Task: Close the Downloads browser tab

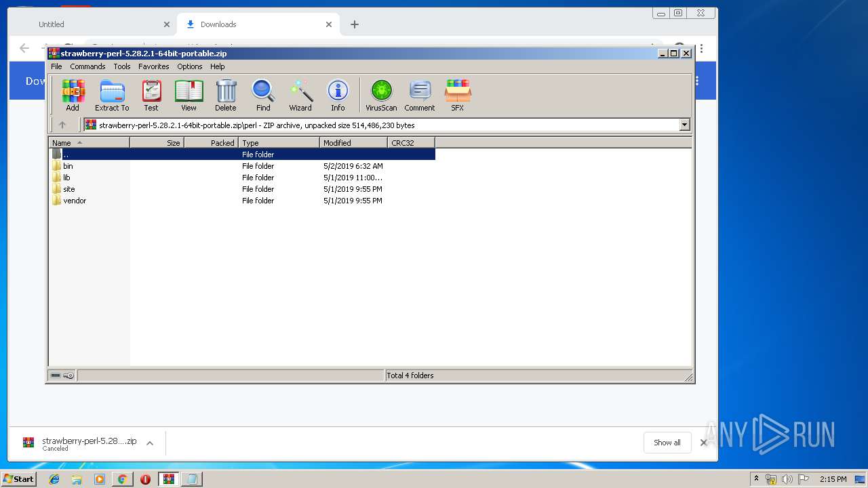Action: tap(329, 24)
